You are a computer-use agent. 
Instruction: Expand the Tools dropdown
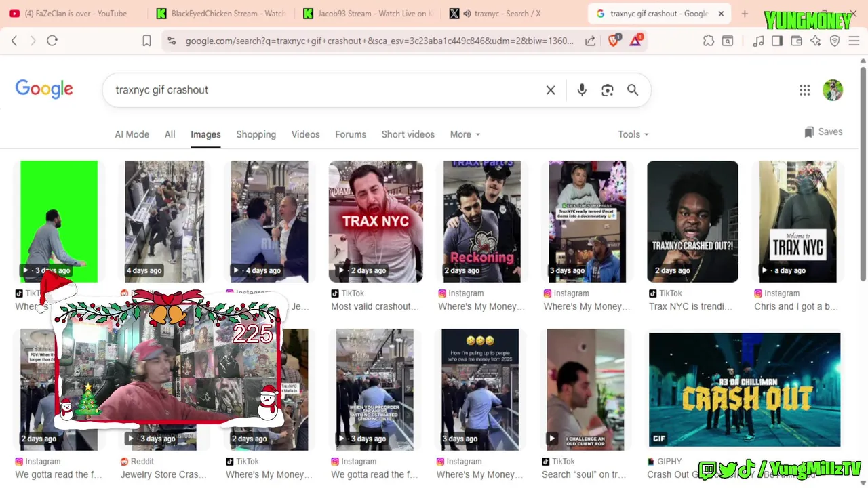633,134
